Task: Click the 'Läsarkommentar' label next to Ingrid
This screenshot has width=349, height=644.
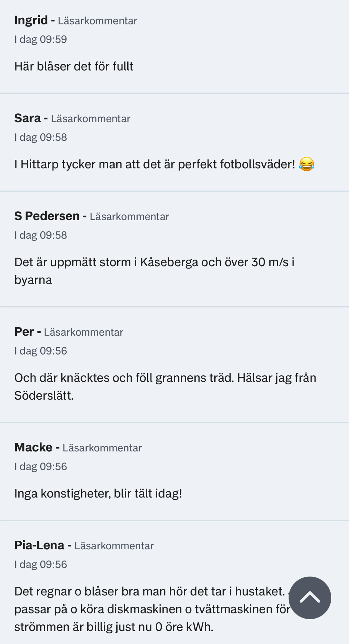Action: 97,21
